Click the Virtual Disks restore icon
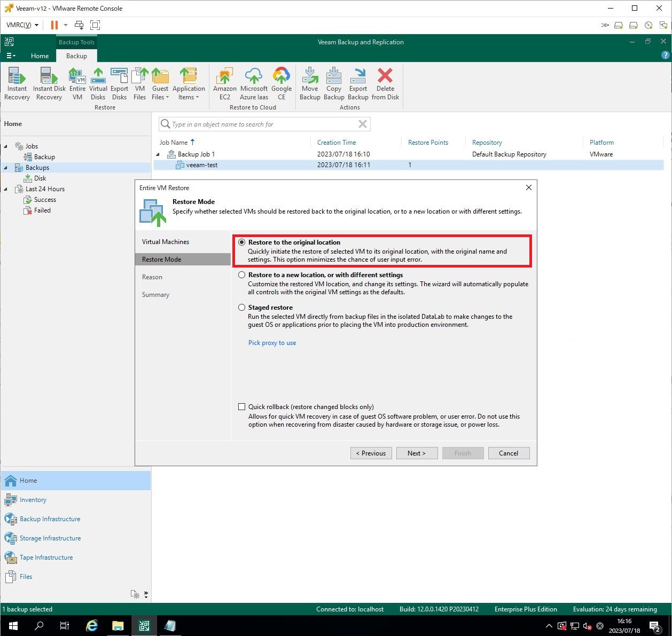672x636 pixels. [x=98, y=83]
